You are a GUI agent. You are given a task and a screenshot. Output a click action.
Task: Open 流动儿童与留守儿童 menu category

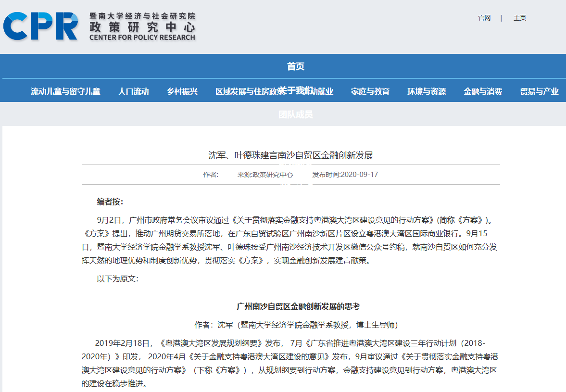tap(65, 92)
